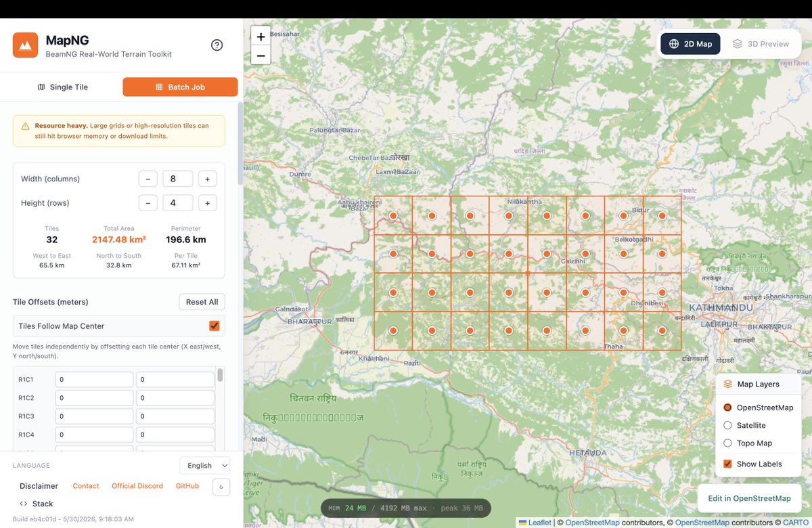812x528 pixels.
Task: Select tile marker just right of Aabu khaireni
Action: [x=393, y=215]
